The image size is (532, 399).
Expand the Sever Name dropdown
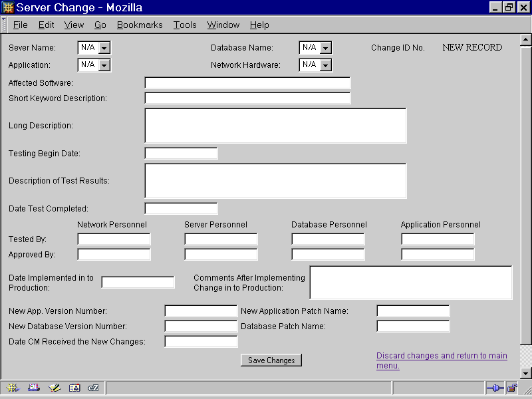tap(104, 48)
